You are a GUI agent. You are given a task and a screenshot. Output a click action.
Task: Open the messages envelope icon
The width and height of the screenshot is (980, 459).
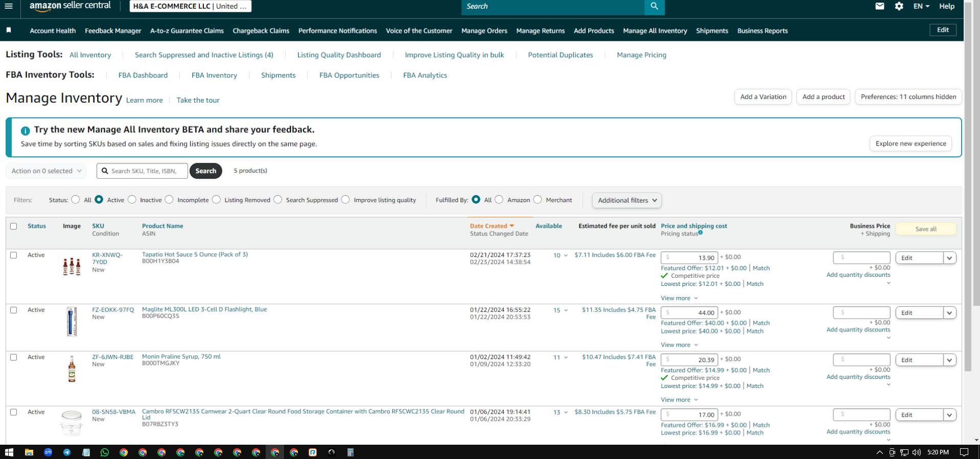pyautogui.click(x=879, y=6)
